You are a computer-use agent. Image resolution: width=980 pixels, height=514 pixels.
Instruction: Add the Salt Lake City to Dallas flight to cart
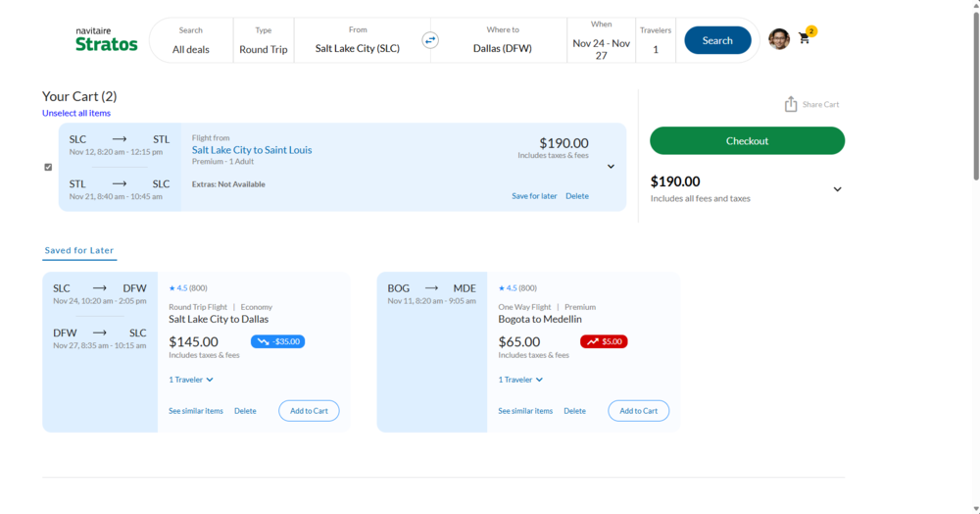pos(309,411)
